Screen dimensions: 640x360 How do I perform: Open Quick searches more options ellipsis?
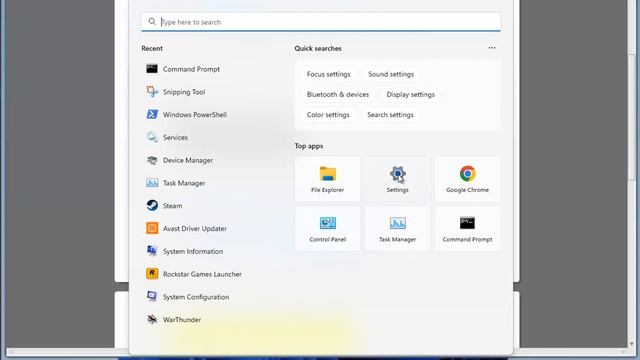(492, 48)
